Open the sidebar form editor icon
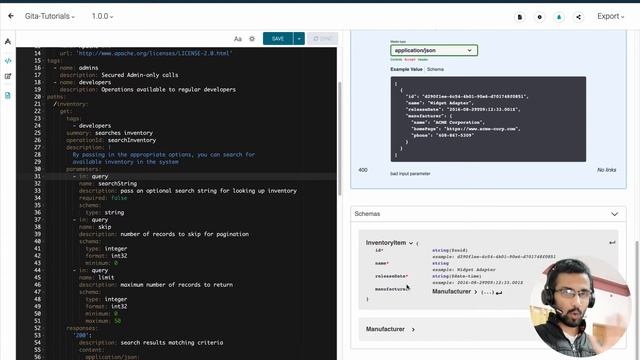 [8, 76]
